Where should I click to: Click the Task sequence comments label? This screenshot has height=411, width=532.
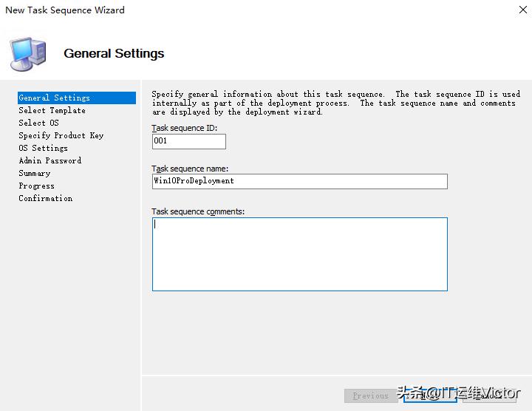point(198,211)
